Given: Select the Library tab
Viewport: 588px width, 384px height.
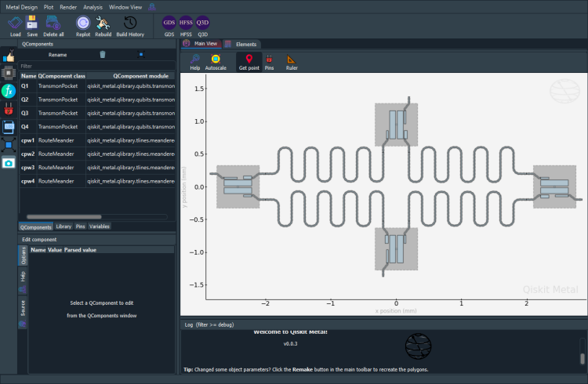Looking at the screenshot, I should click(x=64, y=226).
